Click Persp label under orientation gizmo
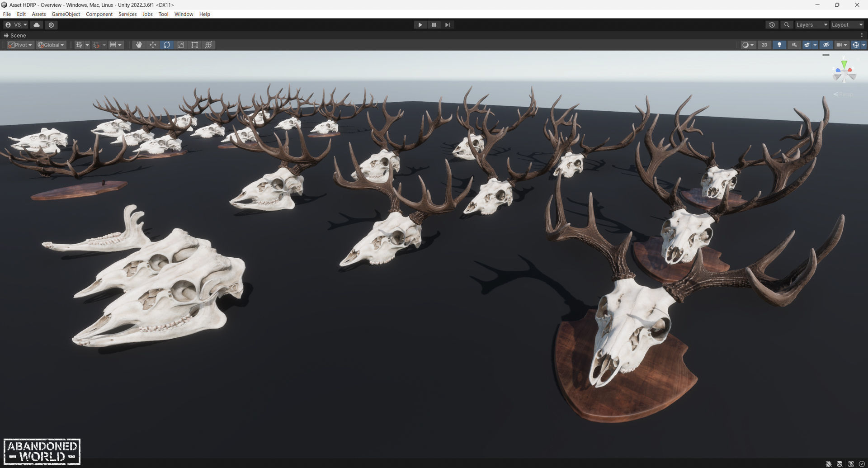Screen dimensions: 868x468 click(844, 94)
